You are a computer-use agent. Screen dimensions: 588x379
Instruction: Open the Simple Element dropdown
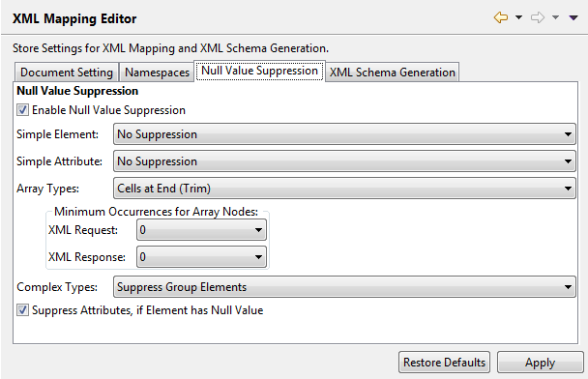pyautogui.click(x=344, y=134)
